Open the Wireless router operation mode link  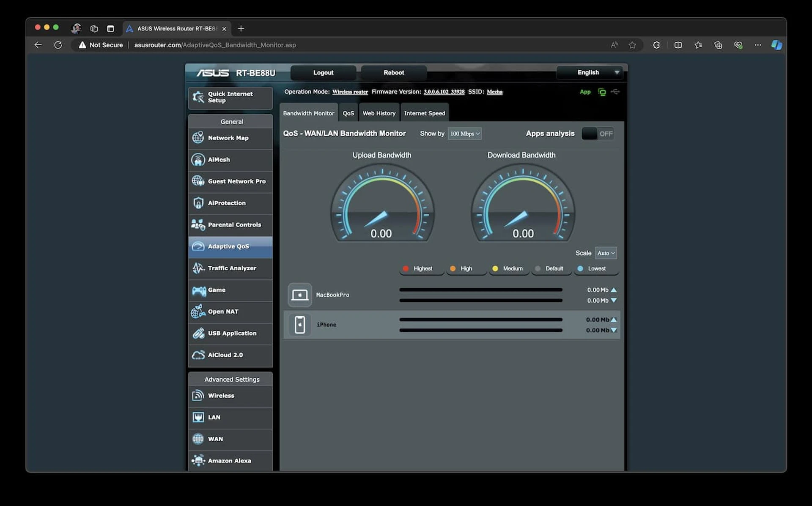click(x=350, y=92)
